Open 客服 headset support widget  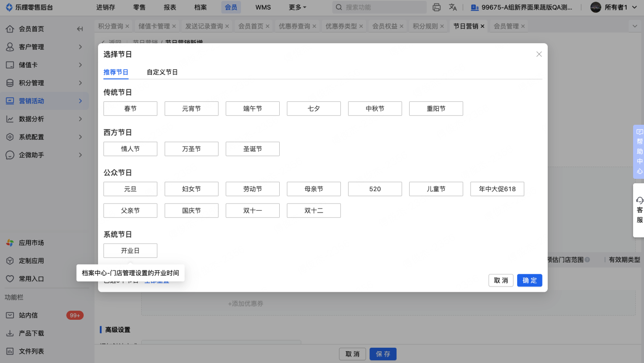tap(639, 210)
